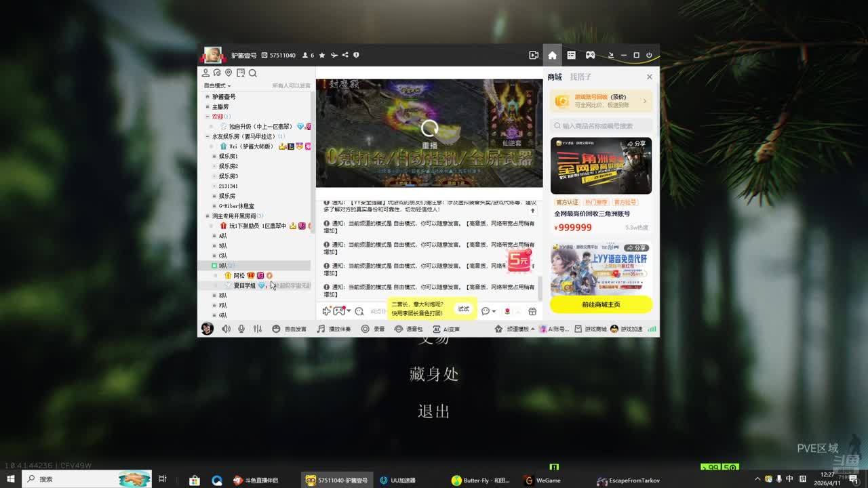Open 游戏加速 in the bottom bar
The image size is (868, 488).
click(x=627, y=329)
